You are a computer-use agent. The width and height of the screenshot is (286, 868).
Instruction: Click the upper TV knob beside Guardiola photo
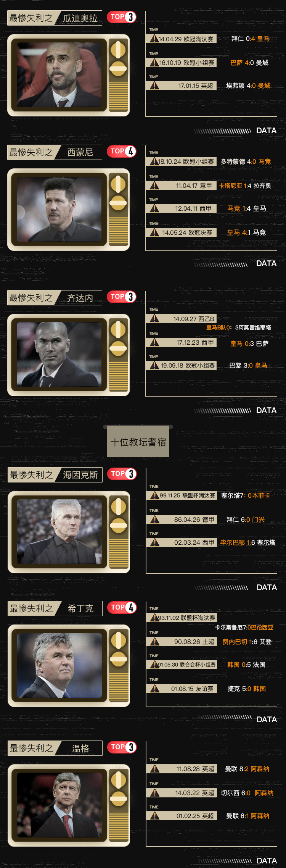point(118,50)
